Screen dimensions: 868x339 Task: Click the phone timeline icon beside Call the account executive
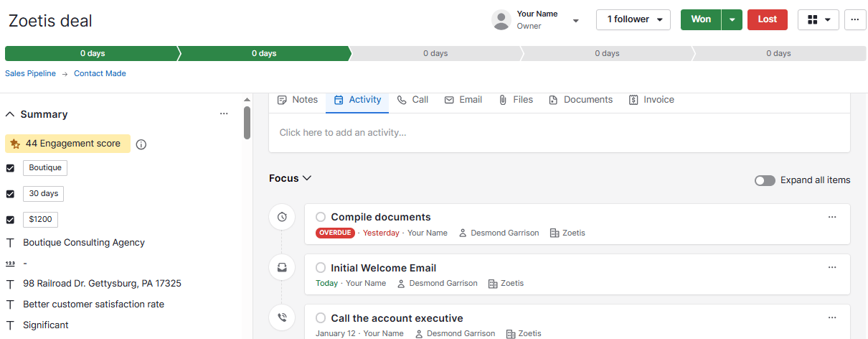(282, 317)
